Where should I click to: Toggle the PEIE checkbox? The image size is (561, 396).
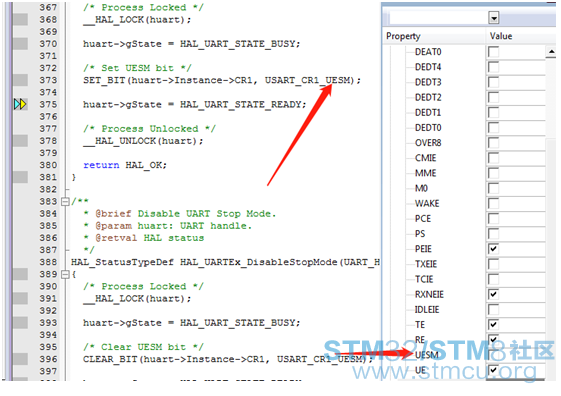[x=493, y=249]
